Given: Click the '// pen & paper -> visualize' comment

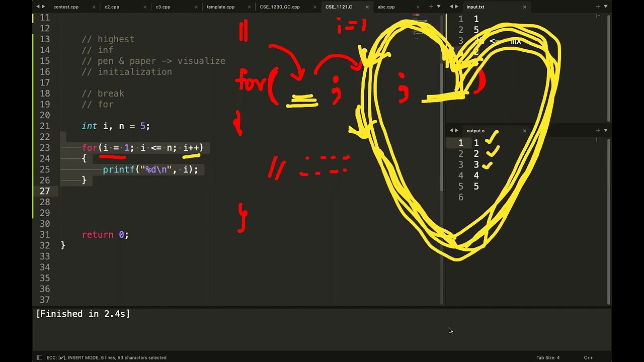Looking at the screenshot, I should click(x=153, y=61).
